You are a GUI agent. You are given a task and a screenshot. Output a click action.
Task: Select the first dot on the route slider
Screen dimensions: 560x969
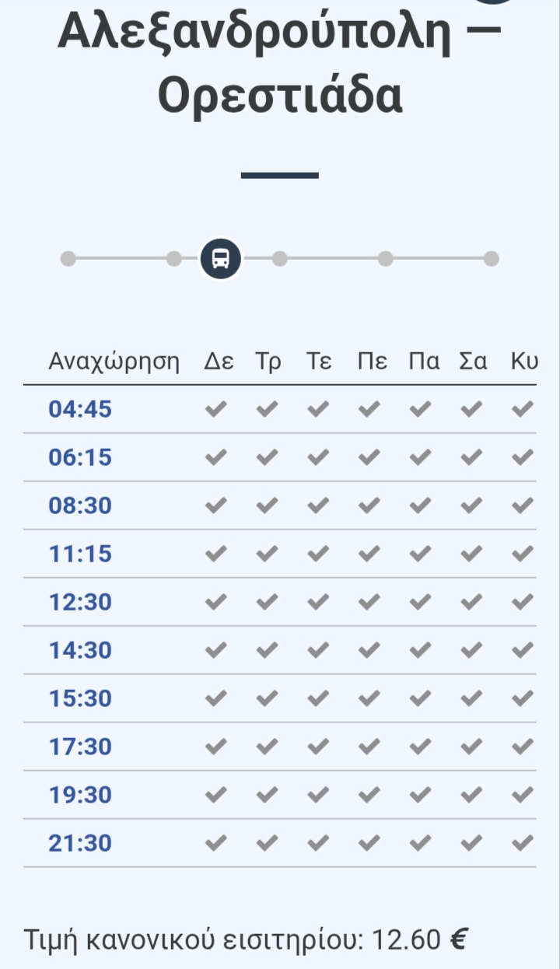68,259
